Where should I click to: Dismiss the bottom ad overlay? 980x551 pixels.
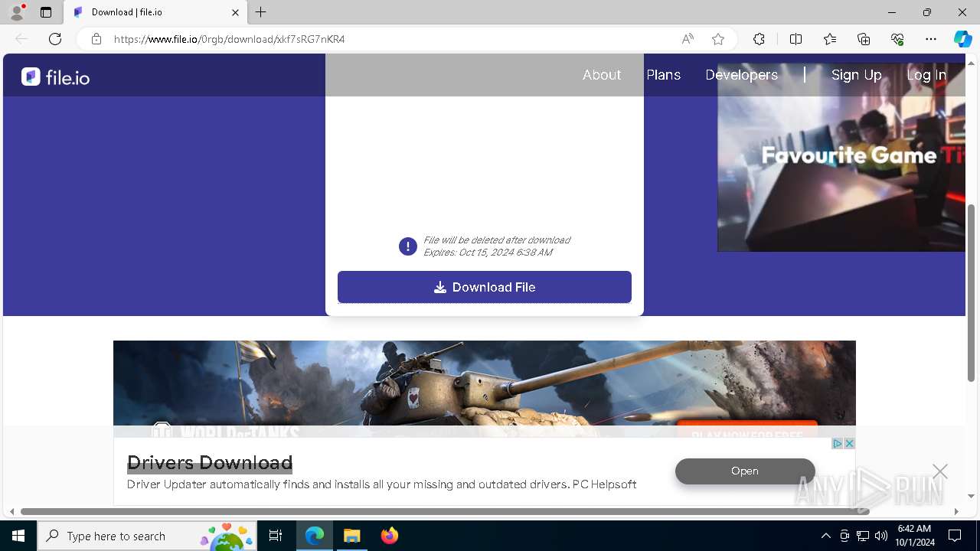click(940, 471)
